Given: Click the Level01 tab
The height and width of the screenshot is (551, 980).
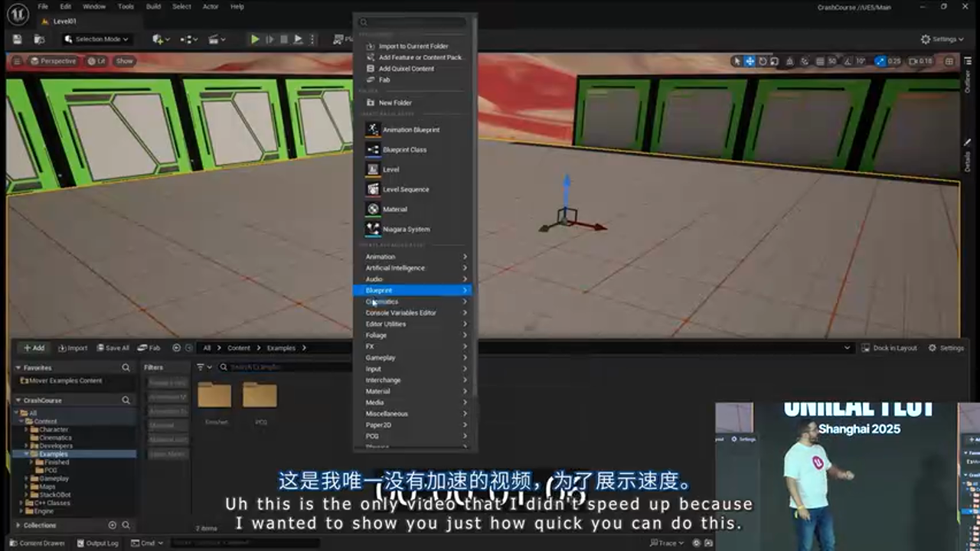Looking at the screenshot, I should click(64, 21).
